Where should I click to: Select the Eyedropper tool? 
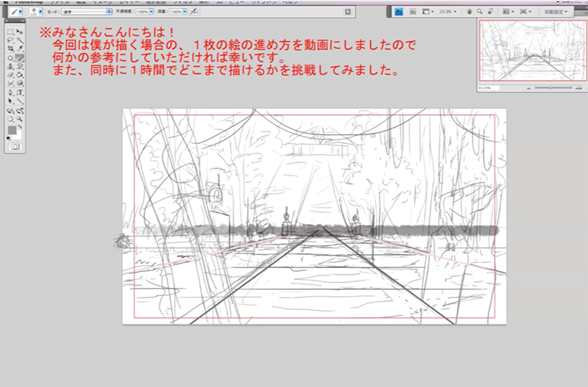pyautogui.click(x=20, y=48)
